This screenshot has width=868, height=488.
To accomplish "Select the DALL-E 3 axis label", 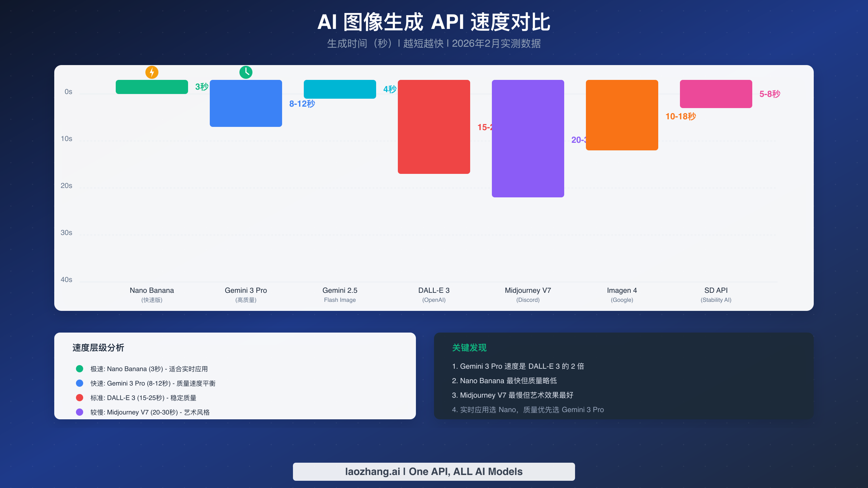I will 434,290.
